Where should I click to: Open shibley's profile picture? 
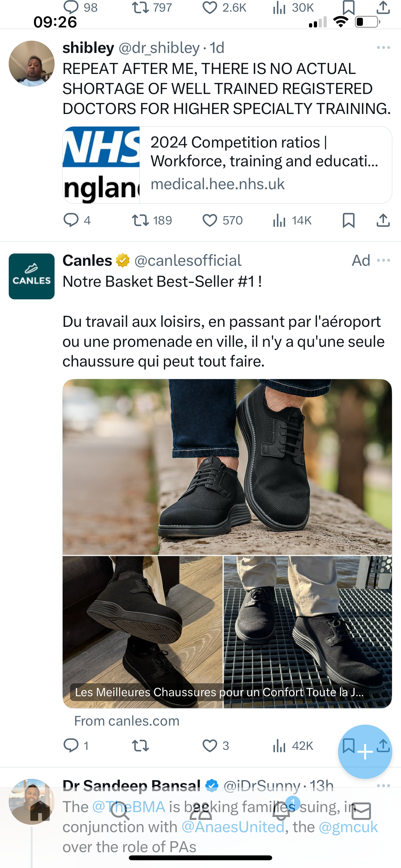[31, 64]
